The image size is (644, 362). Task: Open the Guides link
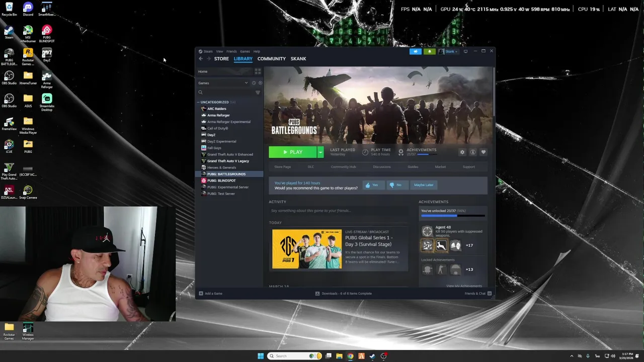(x=413, y=167)
